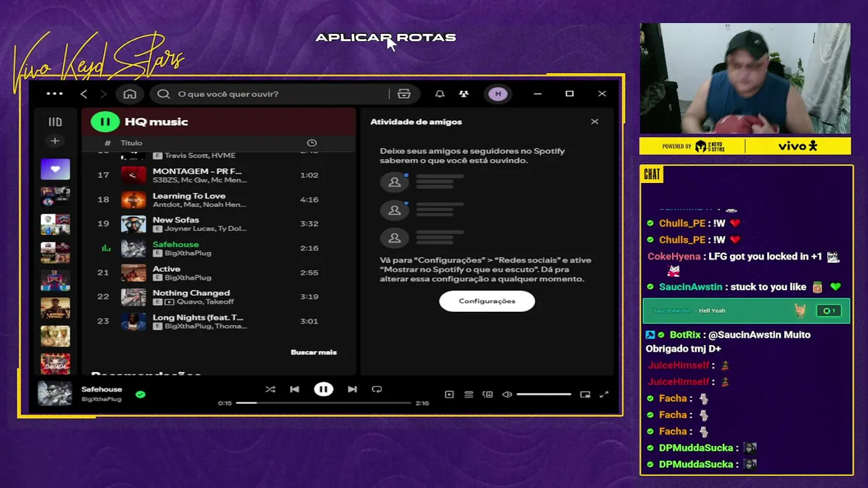This screenshot has height=488, width=868.
Task: Skip to previous track
Action: click(294, 389)
